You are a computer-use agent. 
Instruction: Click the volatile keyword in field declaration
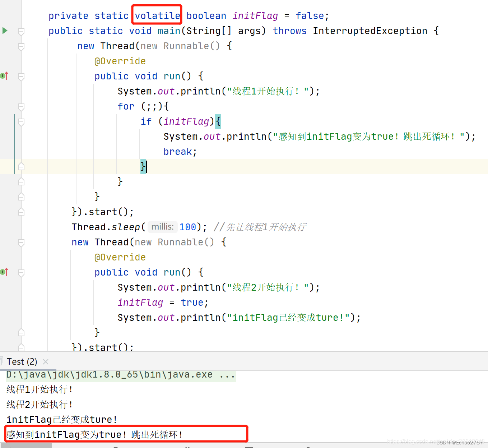coord(157,16)
